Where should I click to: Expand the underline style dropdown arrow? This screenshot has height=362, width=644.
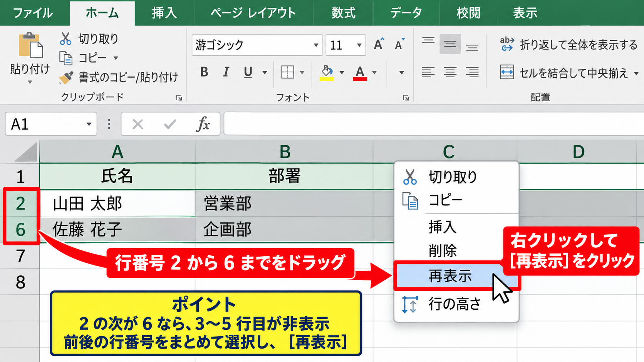[x=265, y=72]
